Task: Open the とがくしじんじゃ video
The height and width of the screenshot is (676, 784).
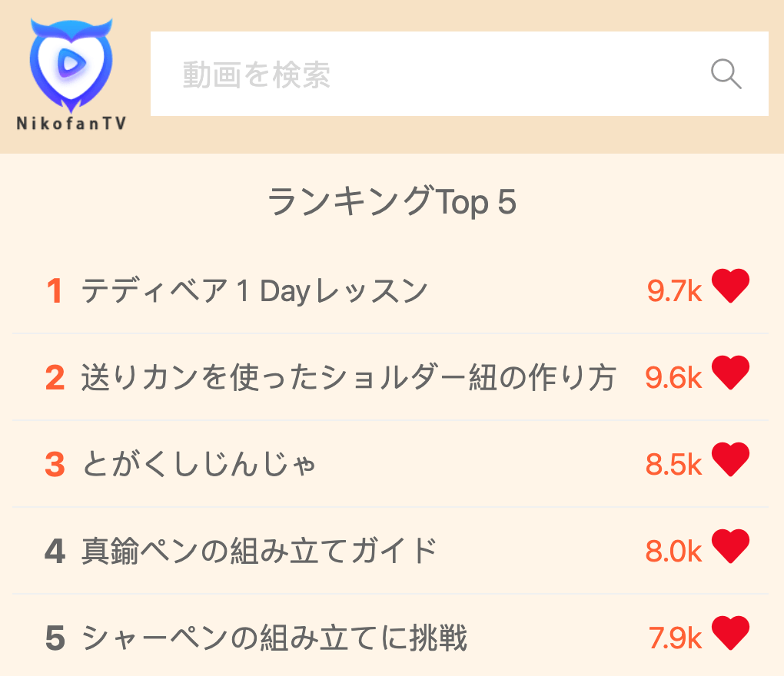Action: click(x=198, y=464)
